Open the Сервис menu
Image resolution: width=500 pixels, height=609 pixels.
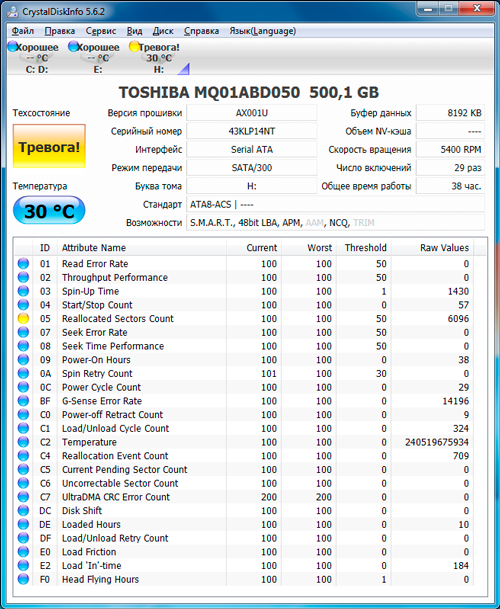coord(101,31)
